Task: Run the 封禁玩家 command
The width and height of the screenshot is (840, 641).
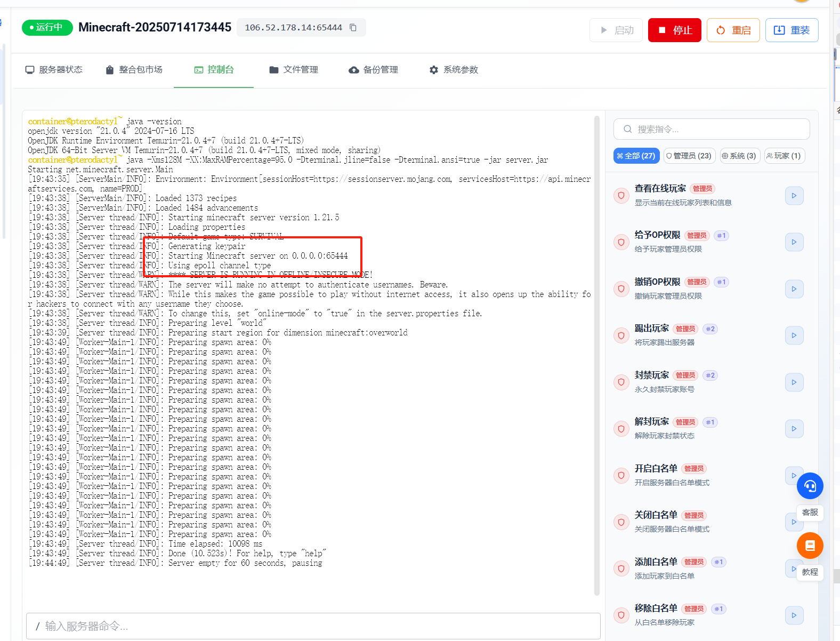Action: (x=794, y=382)
